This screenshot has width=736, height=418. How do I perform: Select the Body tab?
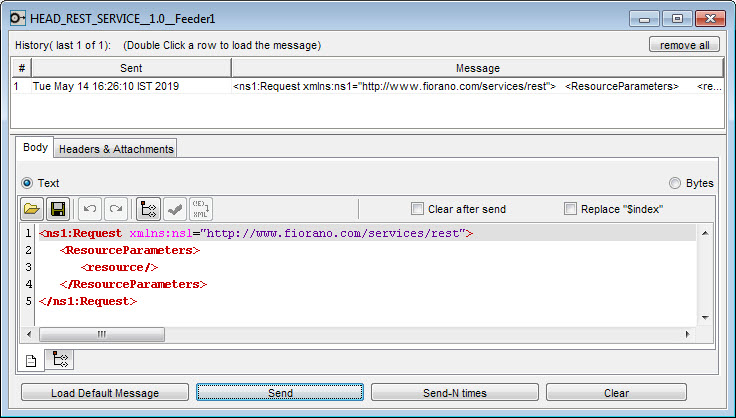[35, 147]
